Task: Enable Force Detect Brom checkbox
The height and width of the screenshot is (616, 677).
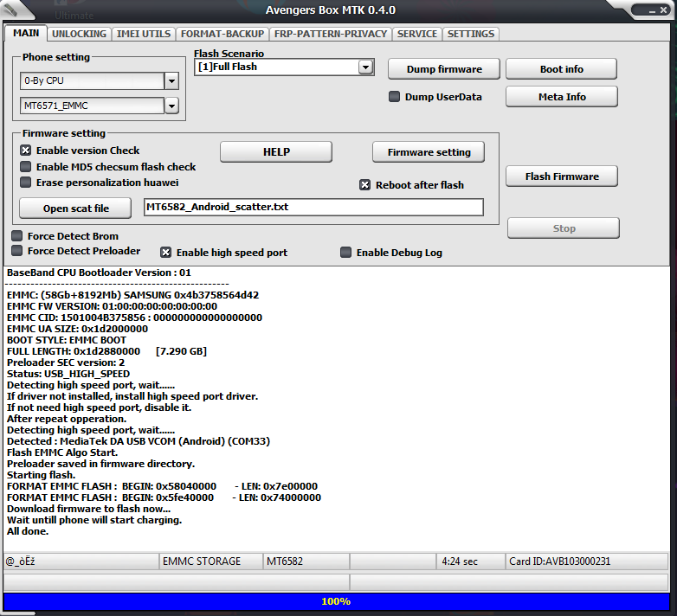Action: point(16,236)
